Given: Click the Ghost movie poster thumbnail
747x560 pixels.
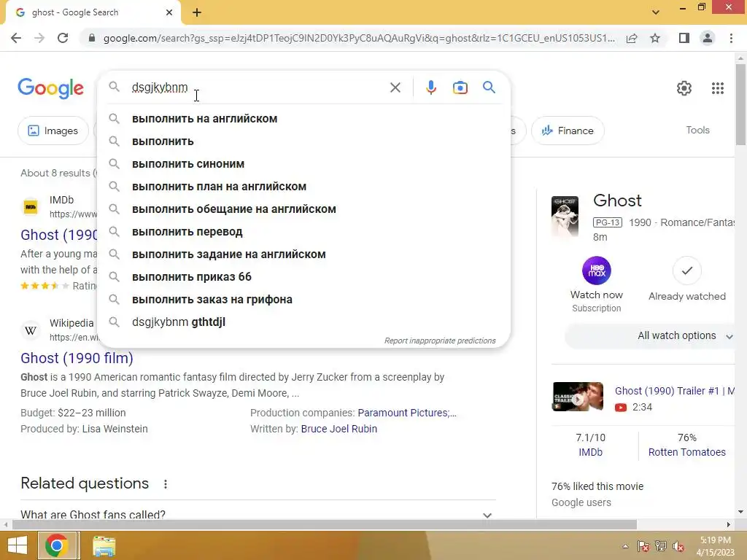Looking at the screenshot, I should [x=565, y=216].
